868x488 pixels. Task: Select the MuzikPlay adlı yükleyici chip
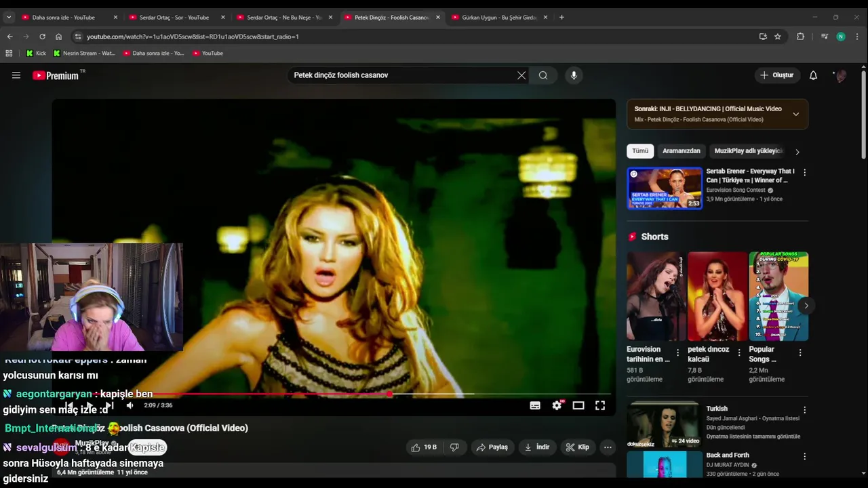[x=749, y=151]
